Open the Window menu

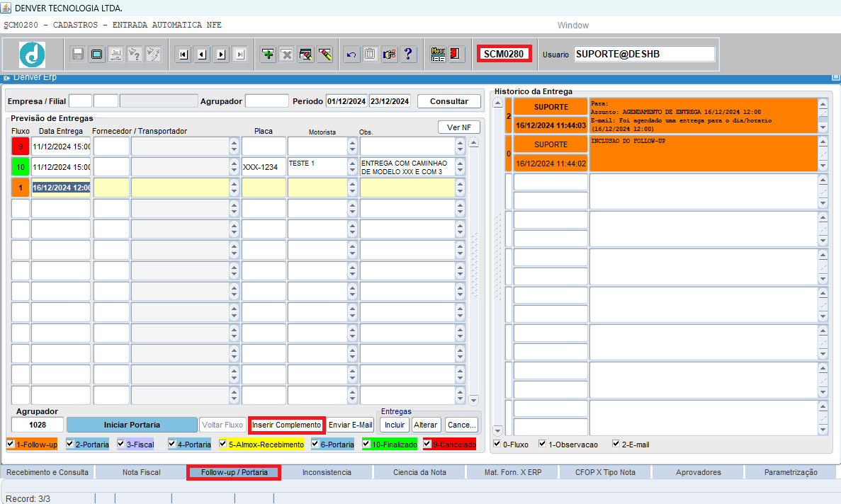click(x=572, y=25)
